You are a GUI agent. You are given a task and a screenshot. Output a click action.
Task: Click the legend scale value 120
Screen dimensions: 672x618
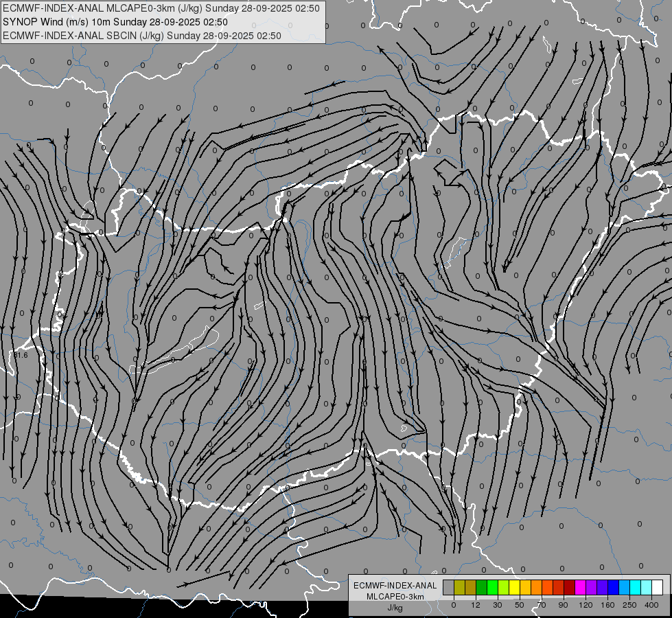tap(586, 605)
